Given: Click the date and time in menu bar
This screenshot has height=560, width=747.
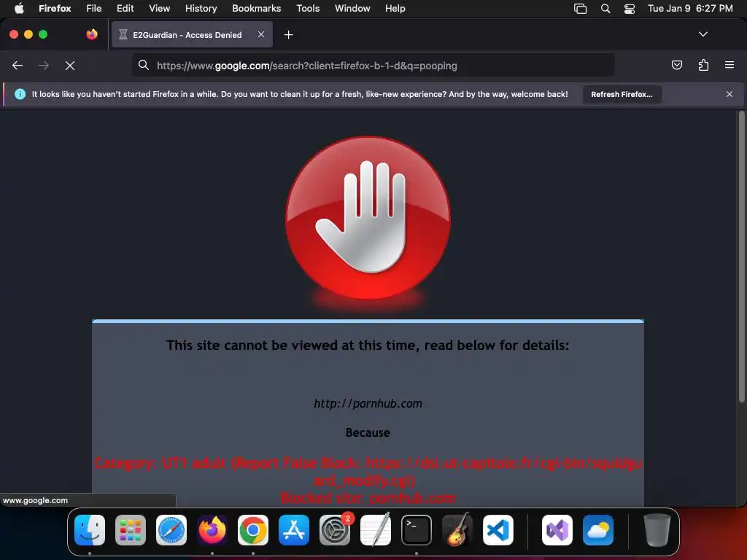Looking at the screenshot, I should (x=690, y=8).
